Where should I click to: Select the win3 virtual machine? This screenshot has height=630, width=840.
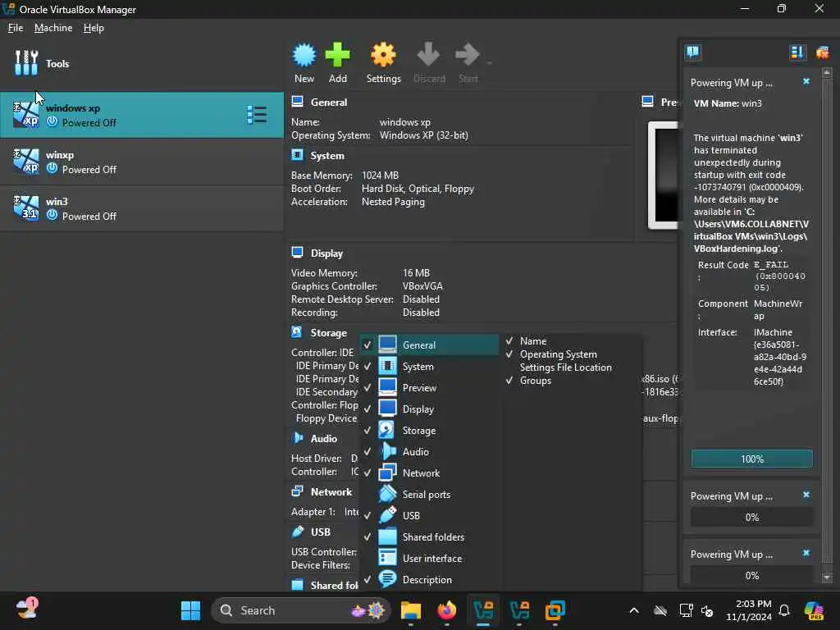[142, 208]
